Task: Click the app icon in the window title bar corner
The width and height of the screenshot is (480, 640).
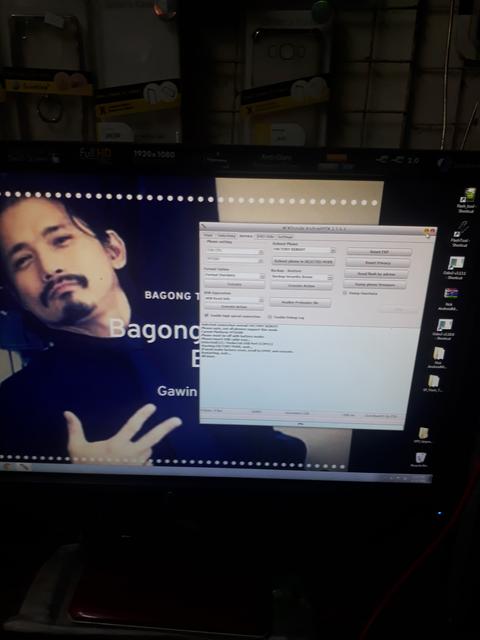Action: (x=204, y=227)
